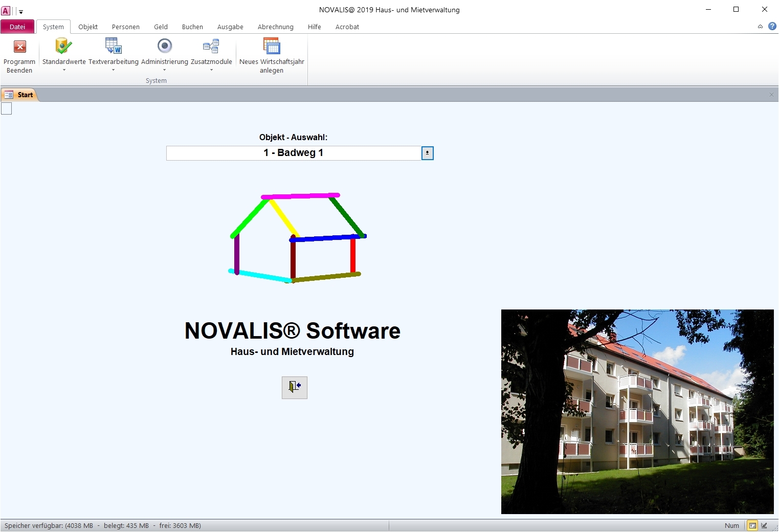Screen dimensions: 779x532
Task: Click Neues Wirtschaftsjahr anlegen icon
Action: [272, 46]
